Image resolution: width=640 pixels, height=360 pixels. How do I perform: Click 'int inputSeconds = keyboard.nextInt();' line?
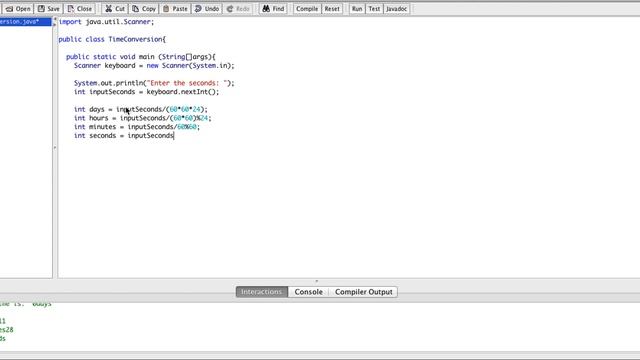click(x=146, y=92)
